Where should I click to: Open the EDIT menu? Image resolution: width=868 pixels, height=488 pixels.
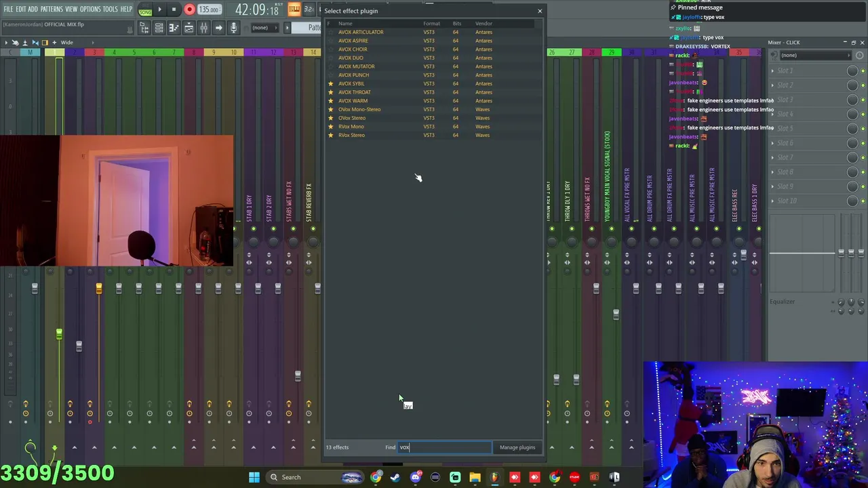pos(21,9)
